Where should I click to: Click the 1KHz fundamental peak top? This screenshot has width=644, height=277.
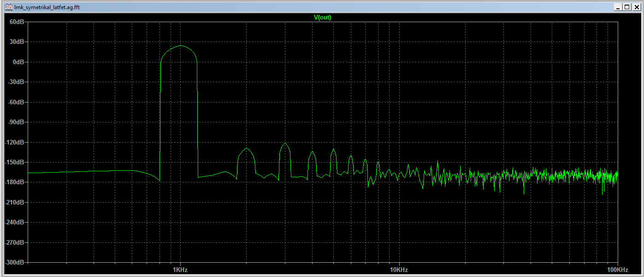(181, 46)
